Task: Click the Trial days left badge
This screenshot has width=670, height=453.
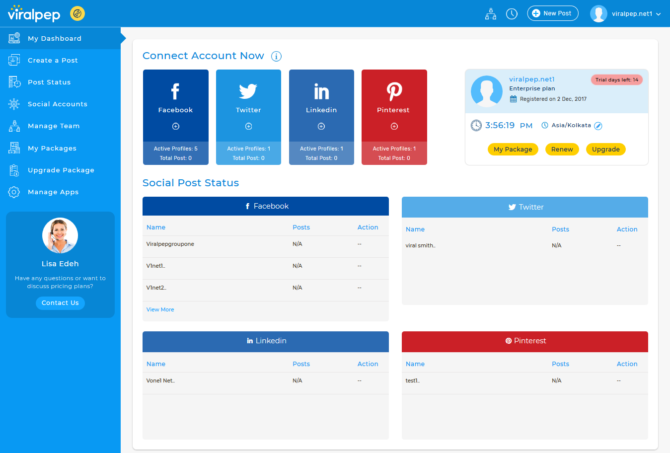Action: tap(617, 79)
